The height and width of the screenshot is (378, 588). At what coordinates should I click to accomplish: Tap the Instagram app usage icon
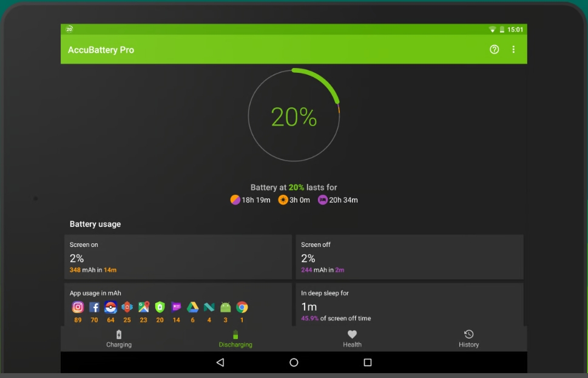[78, 307]
